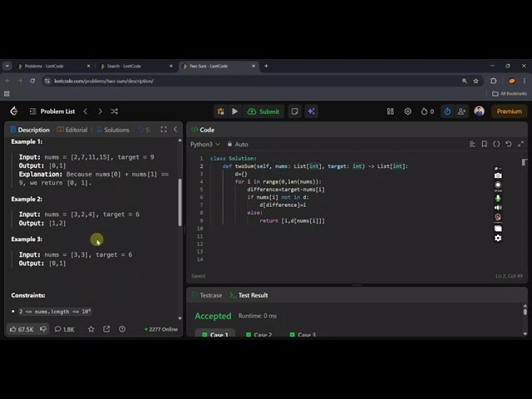Open the 1.8K comments
The height and width of the screenshot is (399, 532).
tap(65, 329)
